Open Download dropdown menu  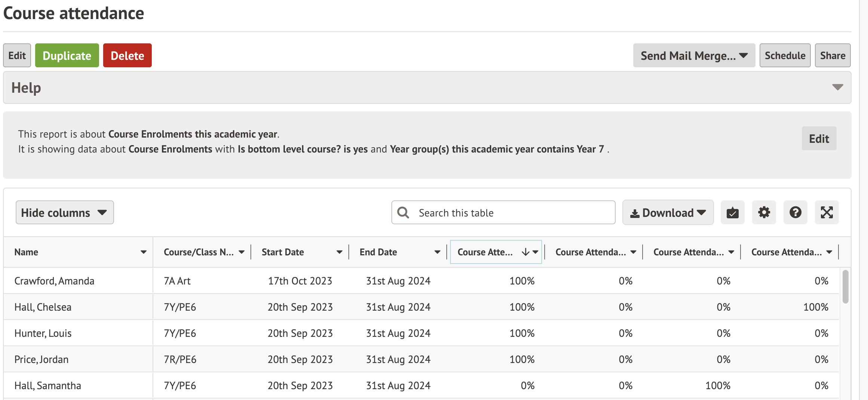[668, 213]
